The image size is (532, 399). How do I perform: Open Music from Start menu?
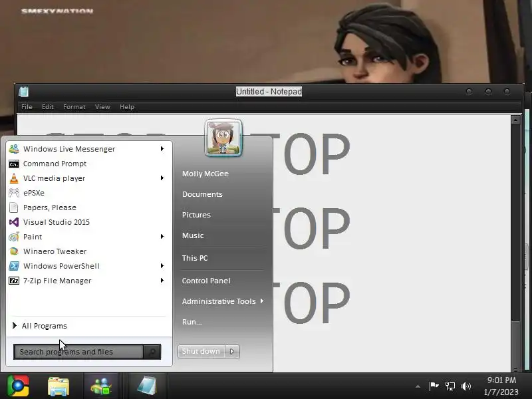[x=193, y=235]
